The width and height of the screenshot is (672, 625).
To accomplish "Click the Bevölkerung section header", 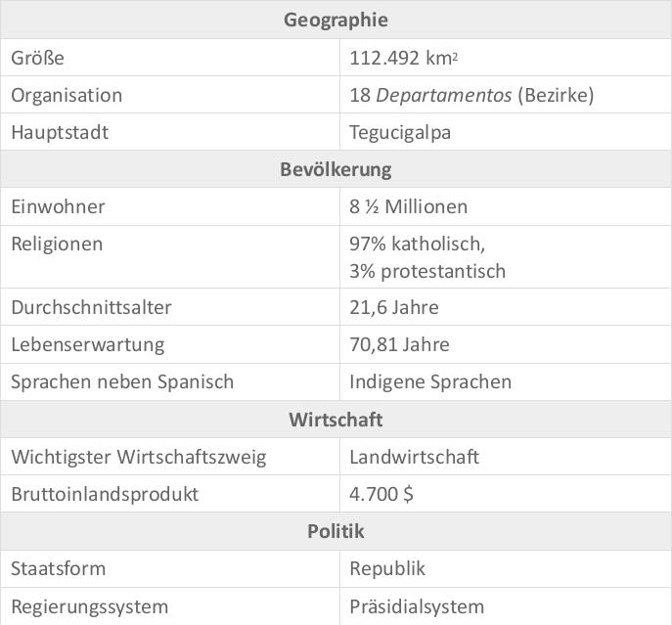I will (x=336, y=169).
